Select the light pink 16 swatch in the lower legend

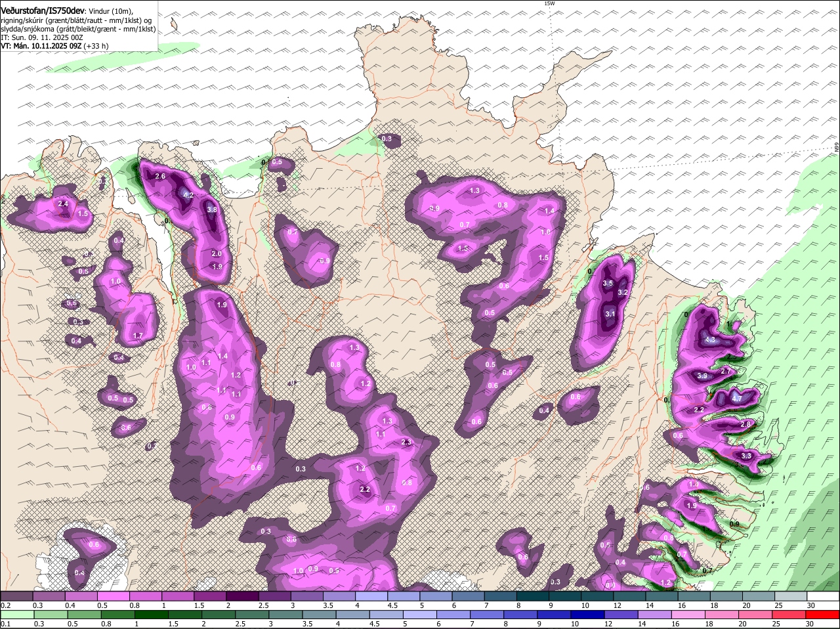pos(687,615)
